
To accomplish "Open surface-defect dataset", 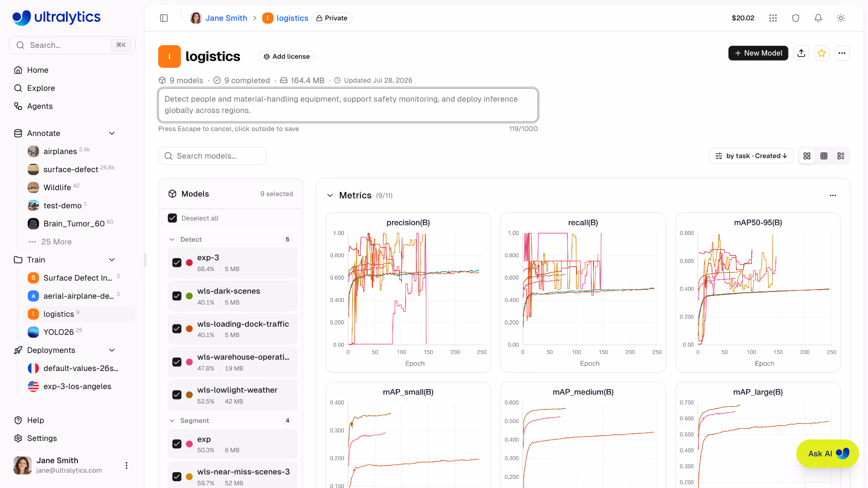I will pos(71,169).
